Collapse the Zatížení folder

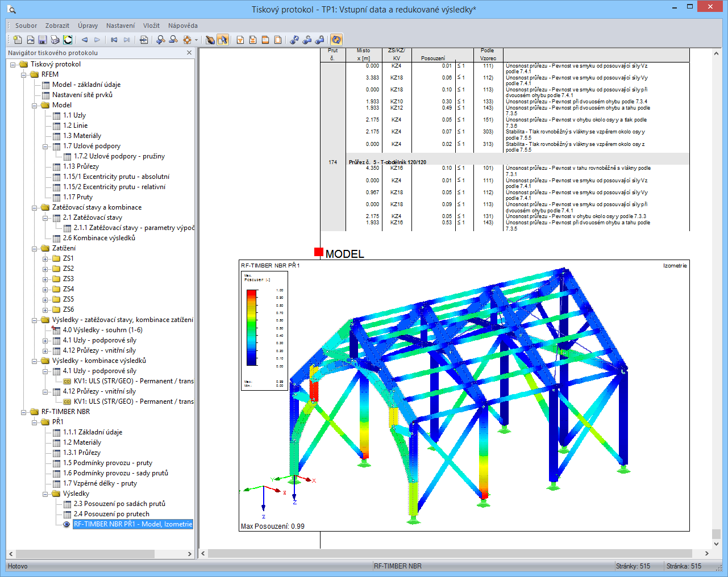coord(35,248)
